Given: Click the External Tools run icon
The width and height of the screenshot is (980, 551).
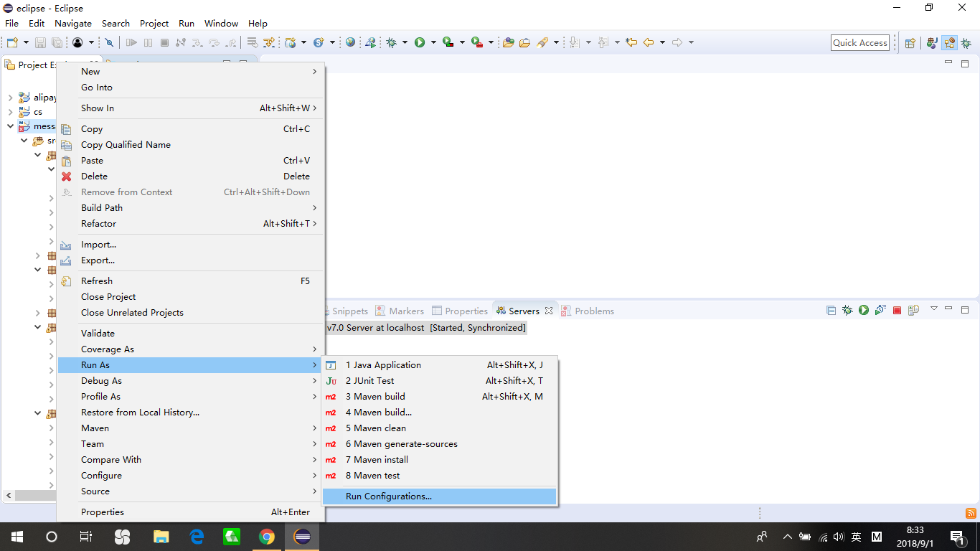Looking at the screenshot, I should [477, 43].
